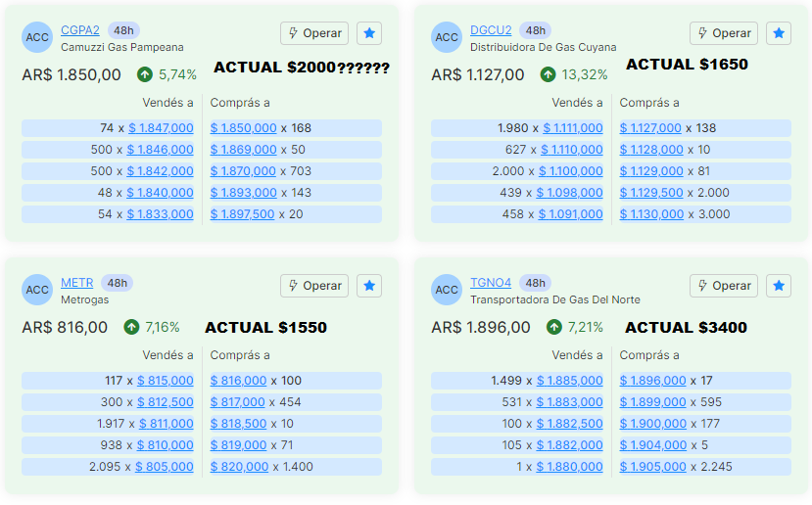
Task: Open the DGCU2 ticker link
Action: click(x=491, y=30)
